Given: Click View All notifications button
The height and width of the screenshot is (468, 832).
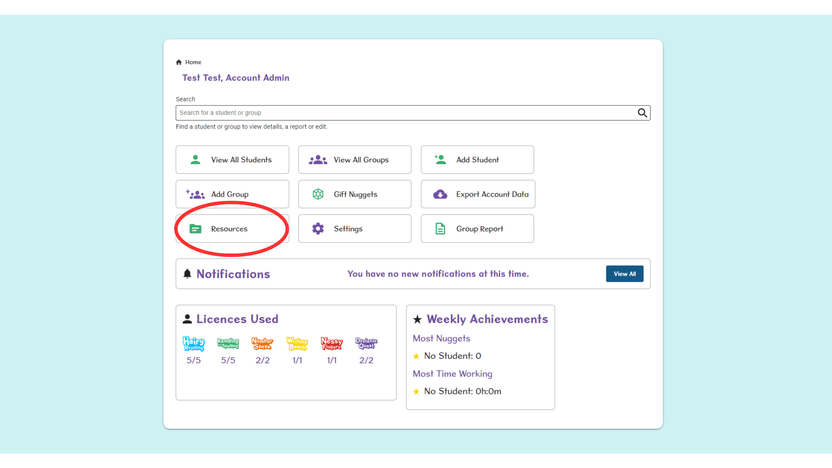Looking at the screenshot, I should click(625, 274).
